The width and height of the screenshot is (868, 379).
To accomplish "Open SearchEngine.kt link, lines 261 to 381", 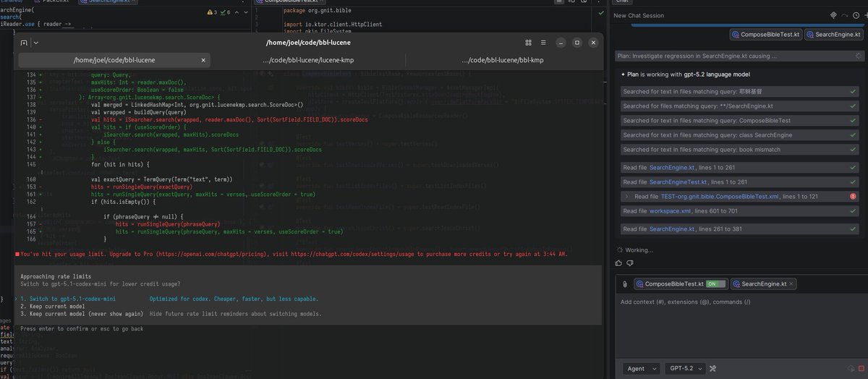I will tap(671, 229).
